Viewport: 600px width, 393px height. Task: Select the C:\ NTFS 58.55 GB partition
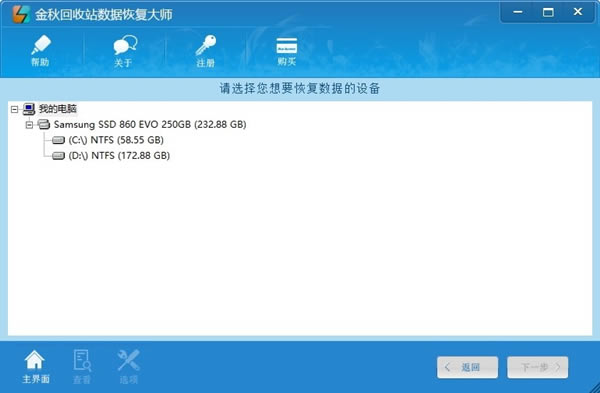click(116, 140)
